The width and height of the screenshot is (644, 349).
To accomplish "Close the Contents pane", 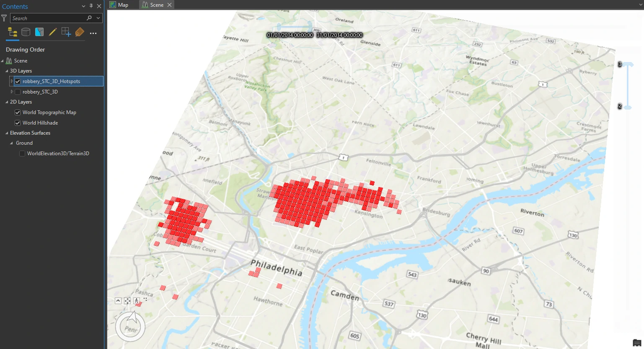I will point(99,6).
